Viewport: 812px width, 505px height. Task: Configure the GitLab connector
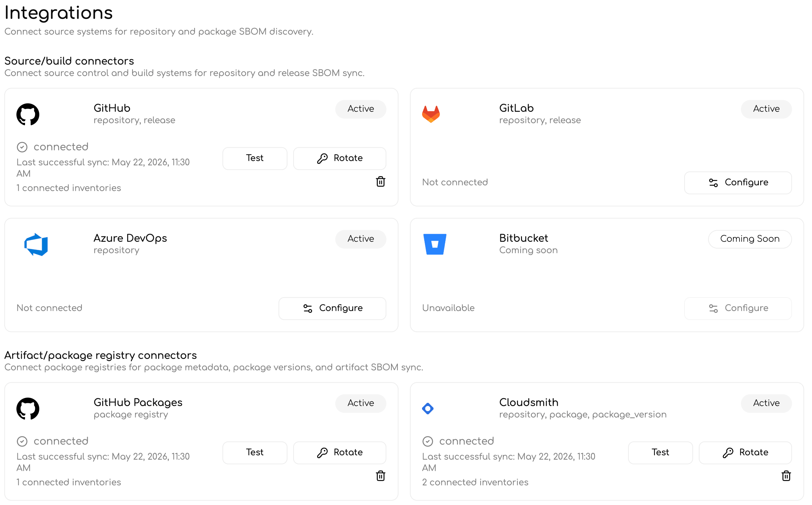coord(738,182)
